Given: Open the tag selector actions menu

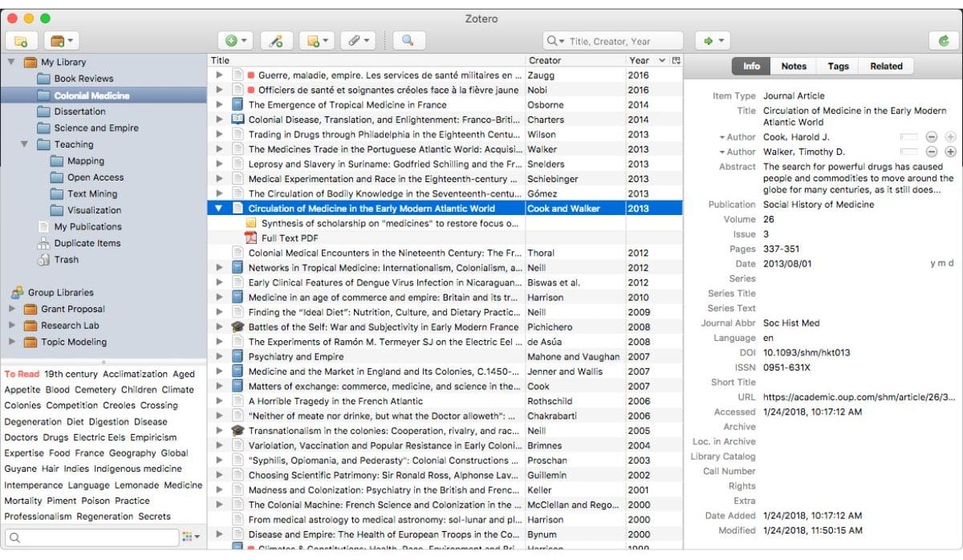Looking at the screenshot, I should click(191, 537).
